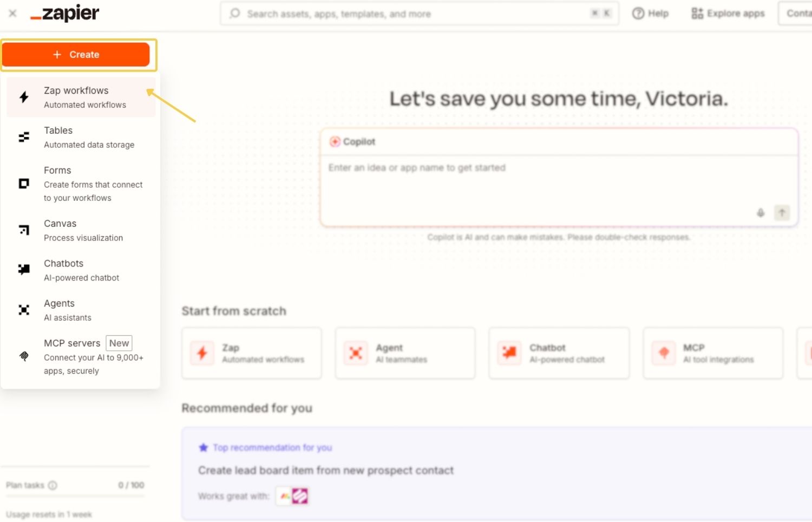Screen dimensions: 812x522
Task: Click the Plan tasks info icon
Action: click(x=53, y=485)
